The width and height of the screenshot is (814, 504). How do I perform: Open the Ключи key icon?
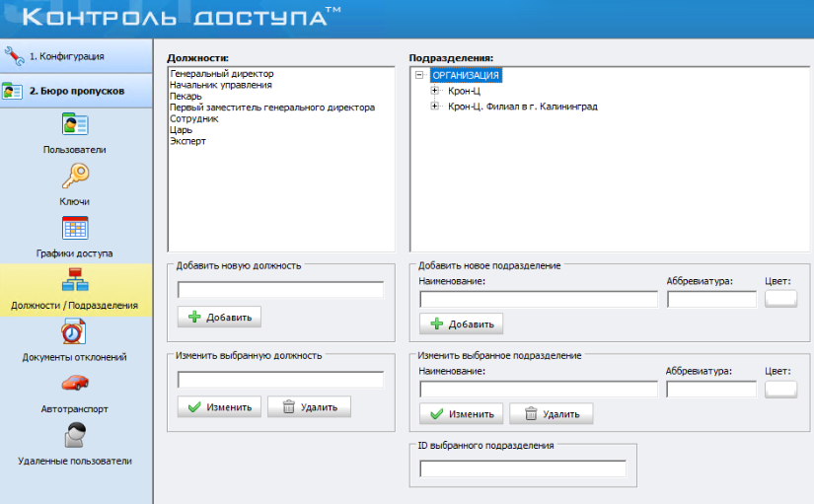75,177
